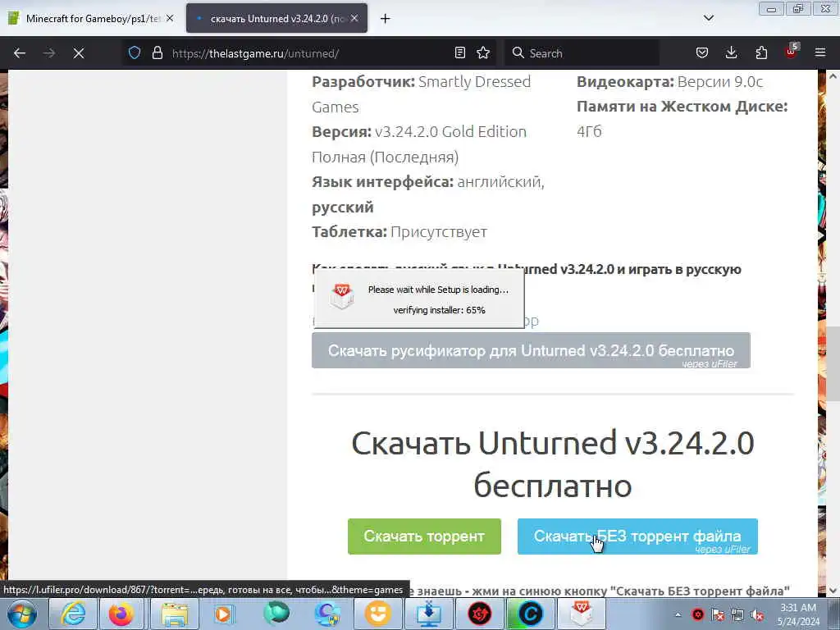List all tabs with the chevron
840x630 pixels.
point(708,18)
